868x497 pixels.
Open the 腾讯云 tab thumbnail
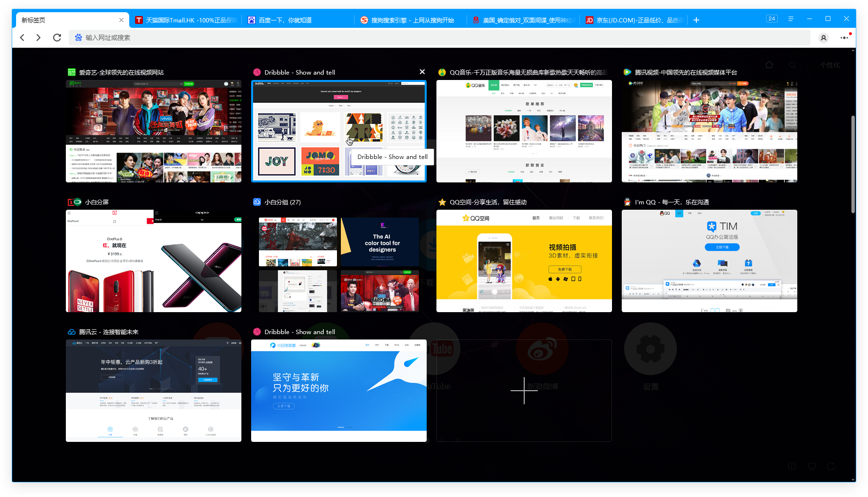pos(154,391)
